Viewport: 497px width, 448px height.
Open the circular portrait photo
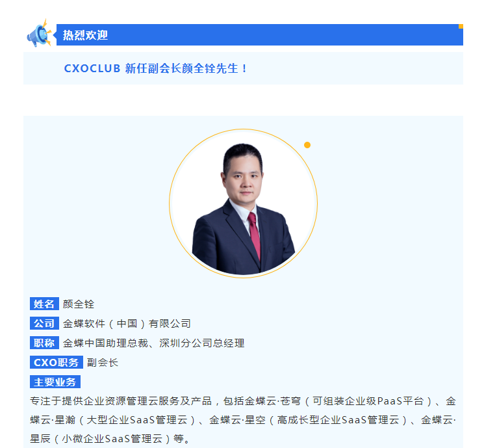click(x=244, y=204)
